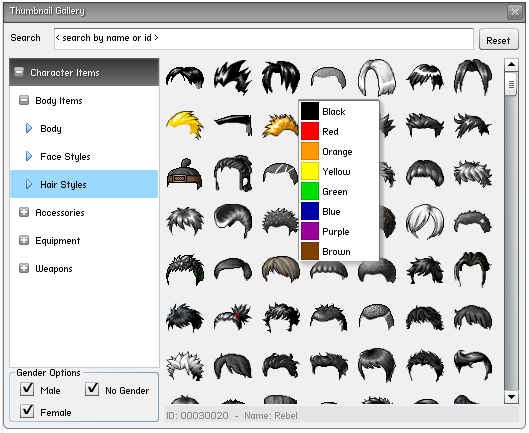
Task: Select the yellow spiky hair thumbnail
Action: [x=185, y=125]
